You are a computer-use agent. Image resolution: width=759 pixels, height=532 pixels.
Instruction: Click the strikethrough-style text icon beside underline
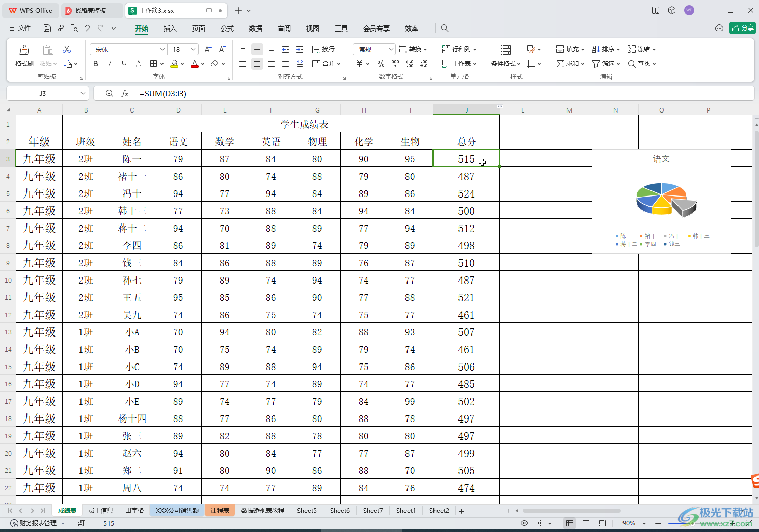coord(139,64)
